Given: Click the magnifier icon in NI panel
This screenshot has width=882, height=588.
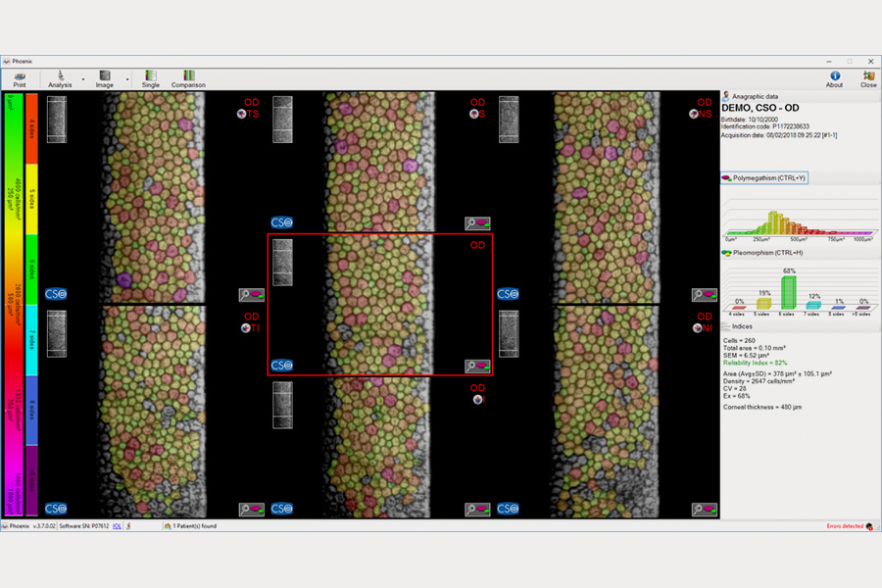Looking at the screenshot, I should [x=705, y=509].
